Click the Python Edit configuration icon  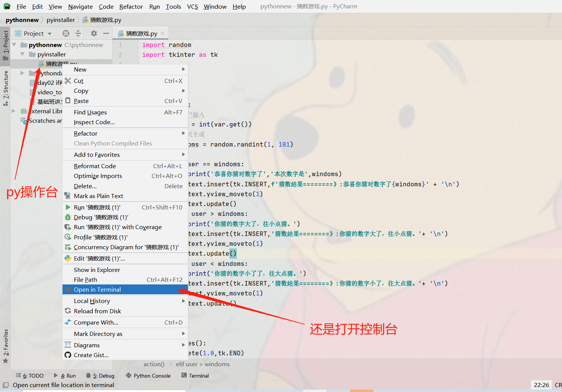(x=68, y=258)
